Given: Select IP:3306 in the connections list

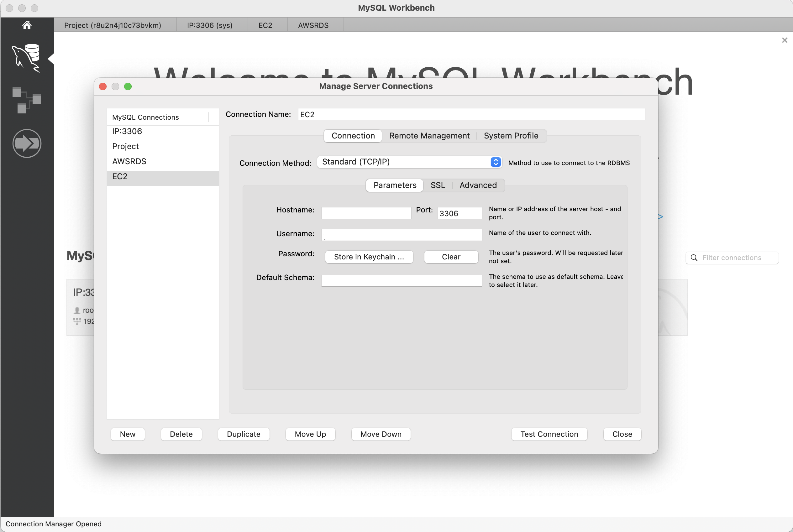Looking at the screenshot, I should coord(163,132).
